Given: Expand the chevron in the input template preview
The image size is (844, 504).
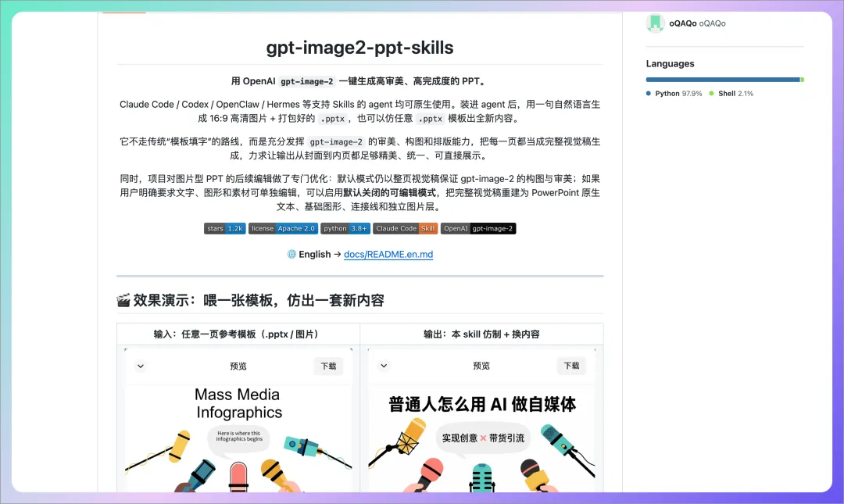Looking at the screenshot, I should click(141, 366).
